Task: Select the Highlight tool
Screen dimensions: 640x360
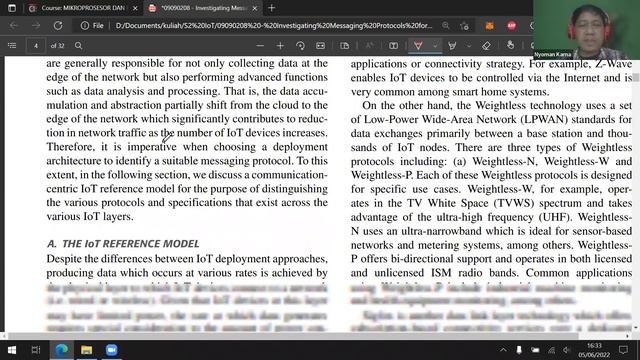Action: 452,46
